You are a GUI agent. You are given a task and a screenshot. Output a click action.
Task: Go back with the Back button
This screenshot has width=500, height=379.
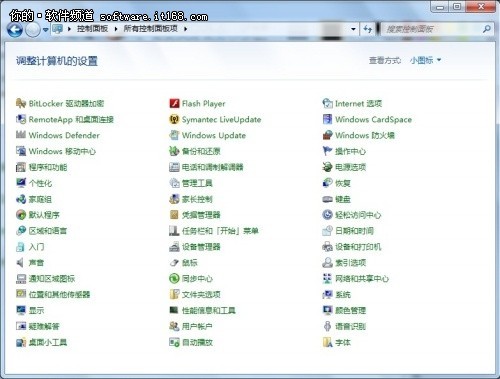coord(15,30)
